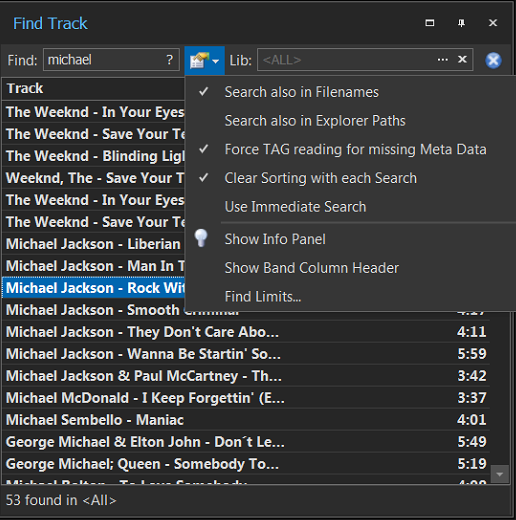The height and width of the screenshot is (520, 516).
Task: Select first row The Weeknd - In Your Eyes
Action: [94, 112]
